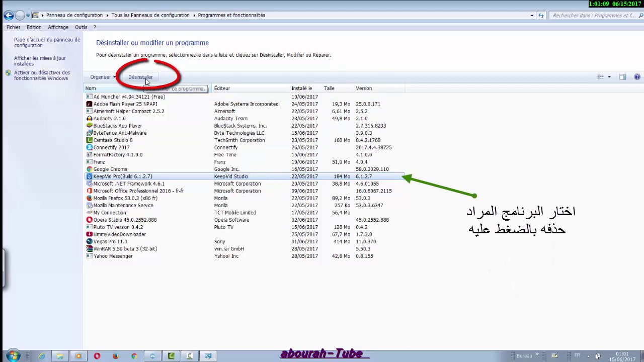Sort by the Taille column header
This screenshot has height=362, width=644.
pos(329,88)
